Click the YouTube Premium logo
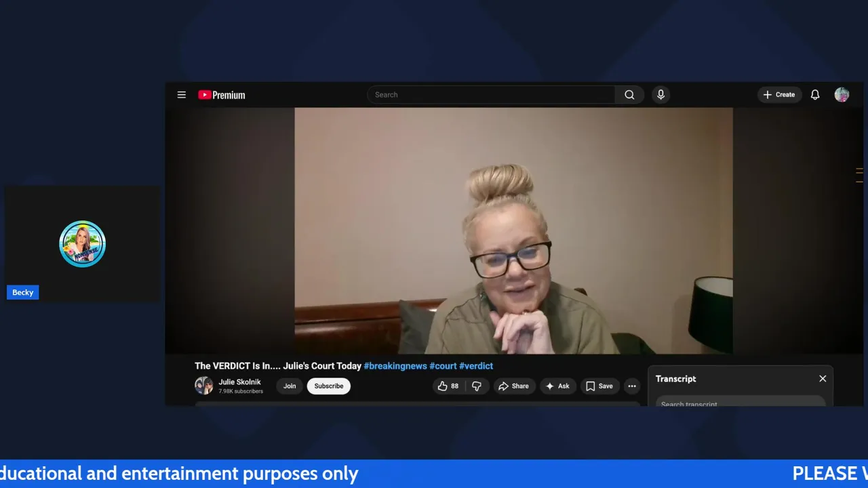This screenshot has height=488, width=868. tap(222, 95)
